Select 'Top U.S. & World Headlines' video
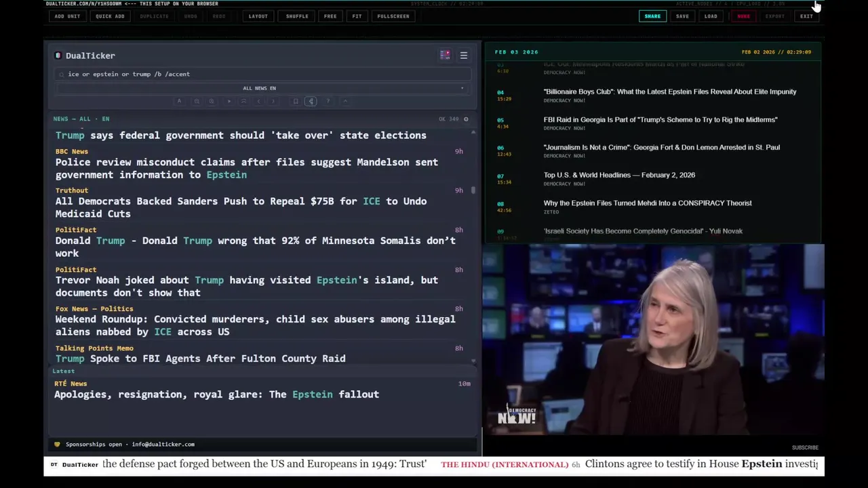The width and height of the screenshot is (868, 488). click(619, 175)
